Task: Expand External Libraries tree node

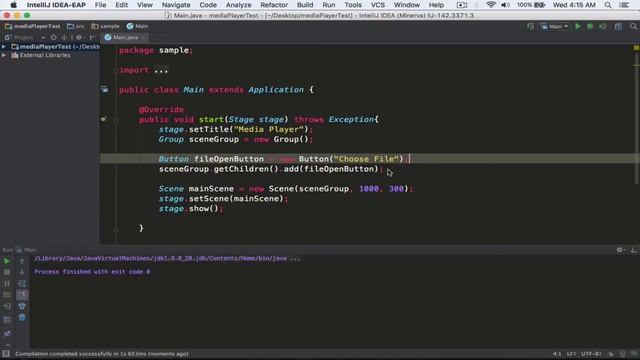Action: click(4, 55)
